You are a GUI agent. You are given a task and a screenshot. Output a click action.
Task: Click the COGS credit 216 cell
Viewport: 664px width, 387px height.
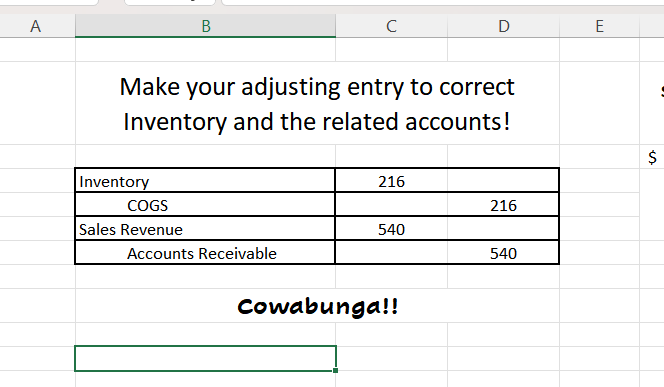[504, 205]
